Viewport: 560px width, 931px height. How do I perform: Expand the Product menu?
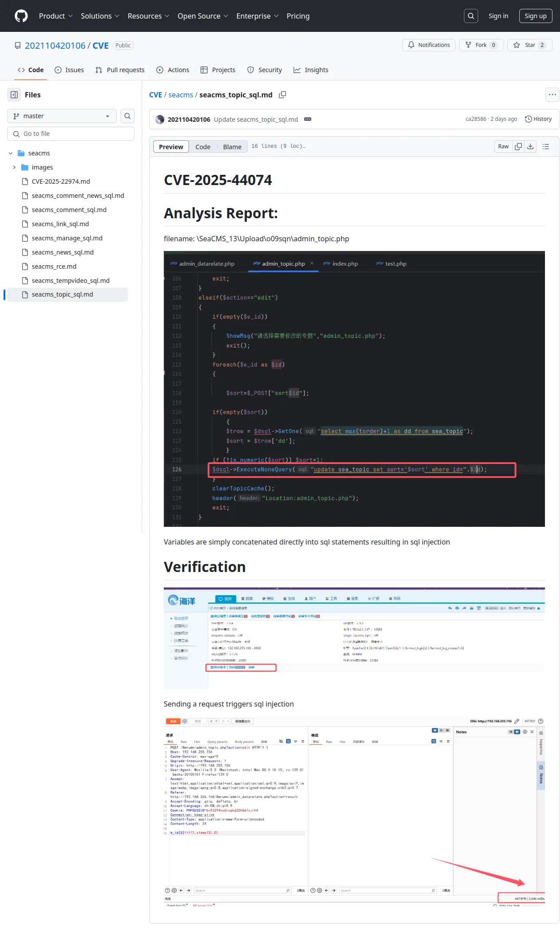56,16
